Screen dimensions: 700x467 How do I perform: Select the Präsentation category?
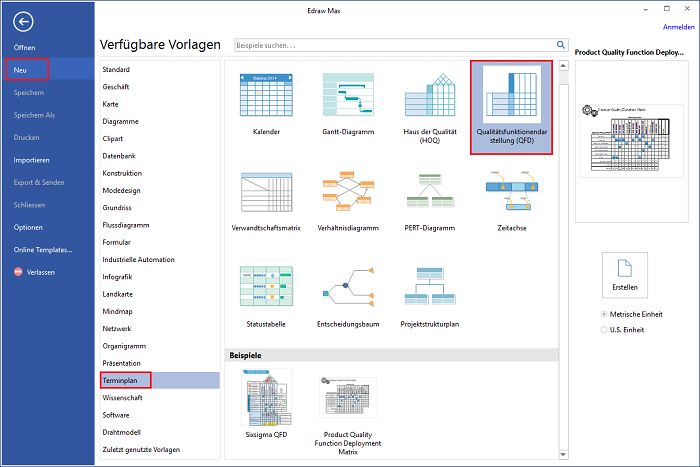tap(121, 363)
